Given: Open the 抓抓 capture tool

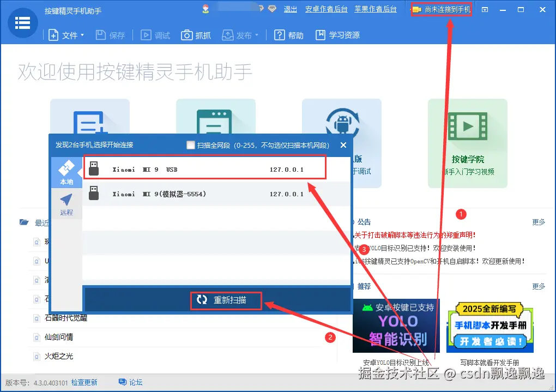Looking at the screenshot, I should (196, 35).
